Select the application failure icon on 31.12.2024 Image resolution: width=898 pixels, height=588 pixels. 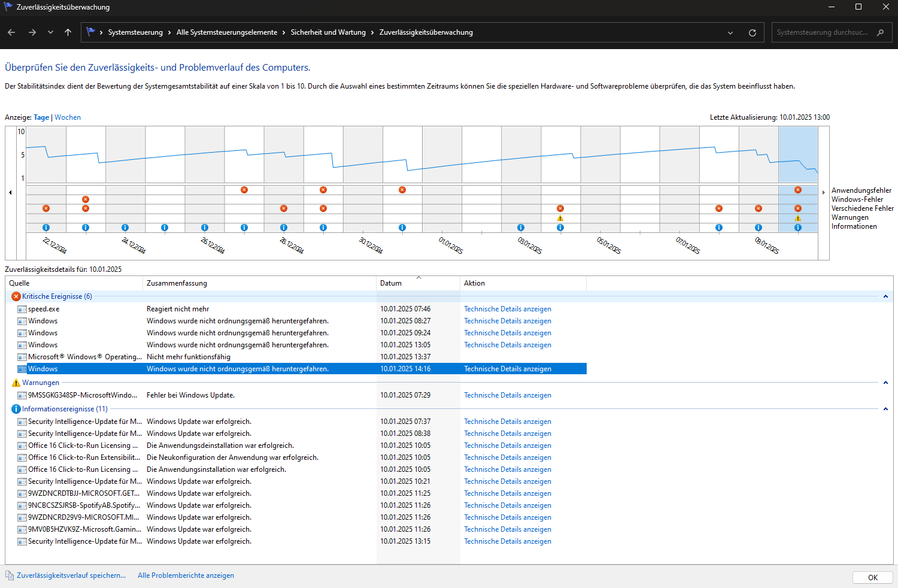pyautogui.click(x=402, y=190)
